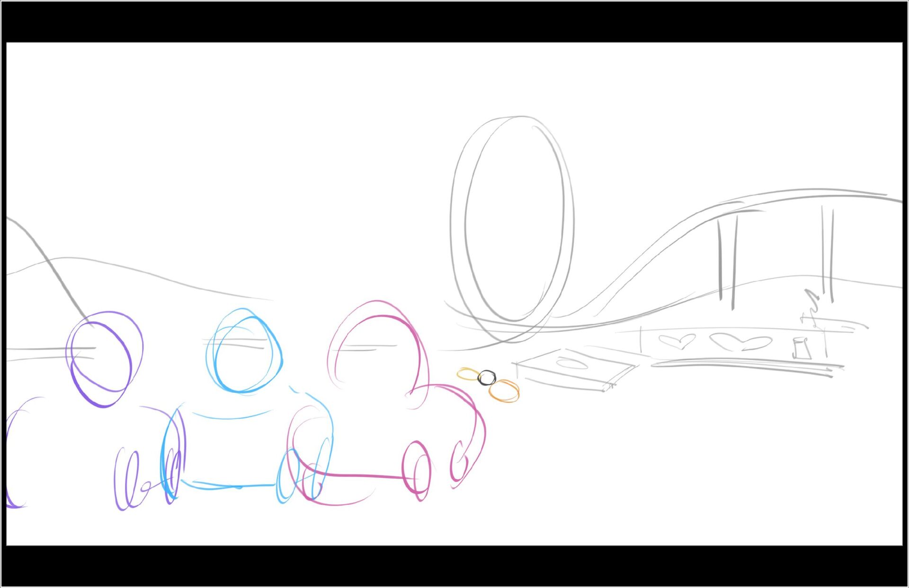This screenshot has width=909, height=588.
Task: Click the left heart shape on the banner
Action: (677, 341)
